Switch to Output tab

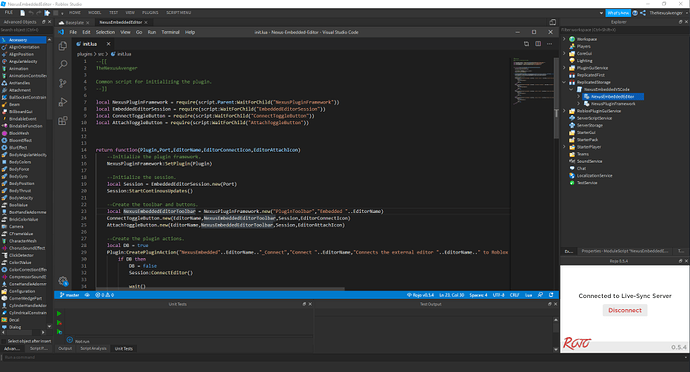(x=65, y=349)
